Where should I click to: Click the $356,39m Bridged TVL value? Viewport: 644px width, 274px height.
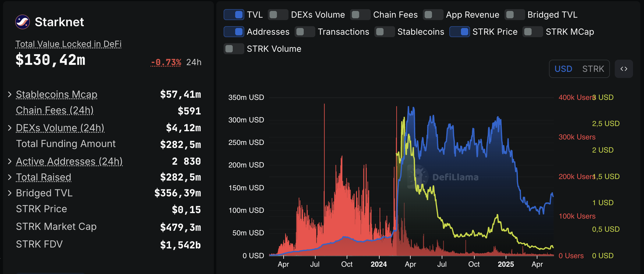pyautogui.click(x=178, y=193)
